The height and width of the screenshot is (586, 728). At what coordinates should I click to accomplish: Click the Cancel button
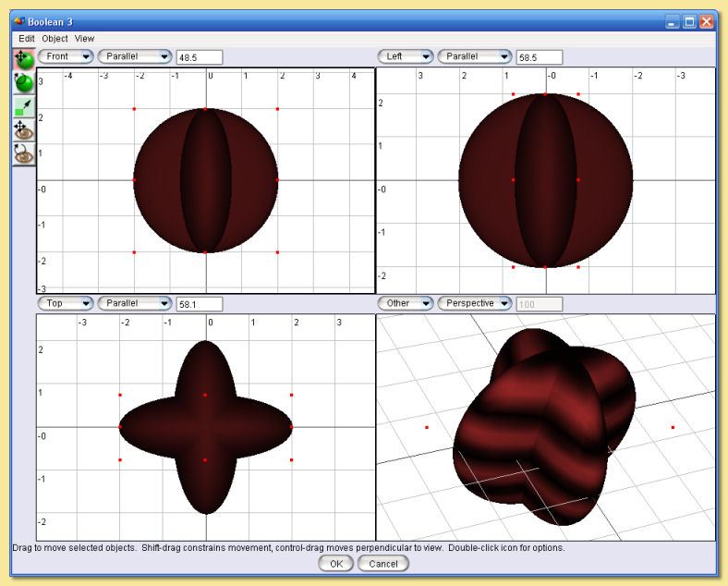point(383,564)
